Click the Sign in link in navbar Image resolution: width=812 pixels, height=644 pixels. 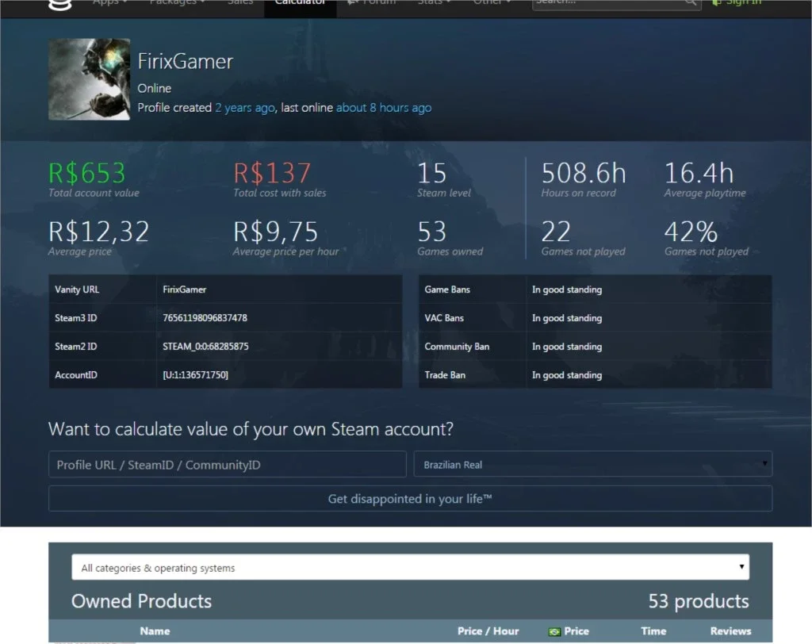click(x=737, y=4)
